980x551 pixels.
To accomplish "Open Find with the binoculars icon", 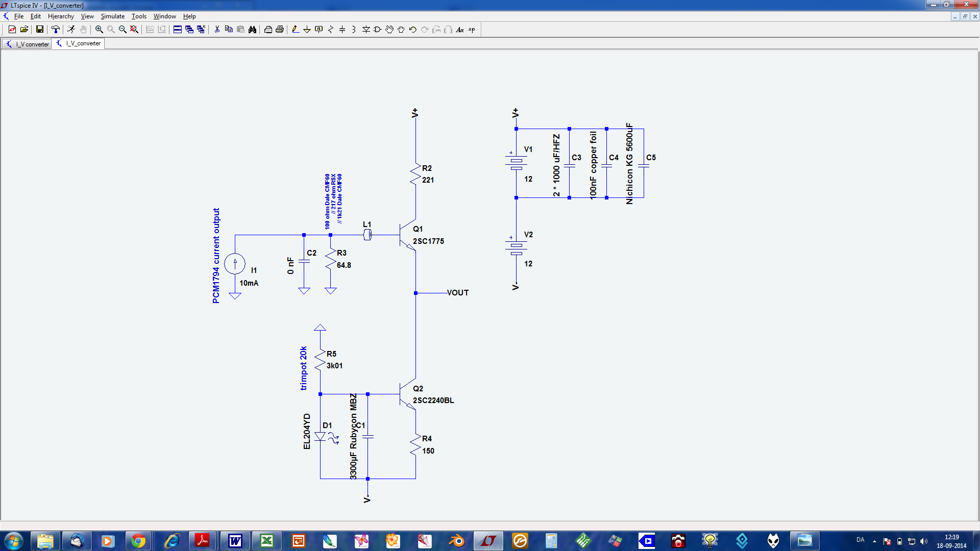I will tap(252, 30).
